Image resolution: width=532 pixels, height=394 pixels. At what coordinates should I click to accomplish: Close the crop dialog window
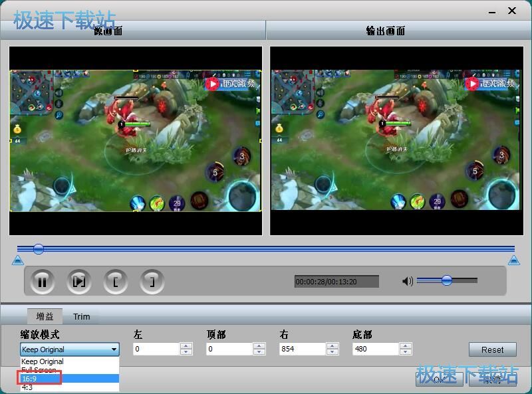click(x=512, y=11)
